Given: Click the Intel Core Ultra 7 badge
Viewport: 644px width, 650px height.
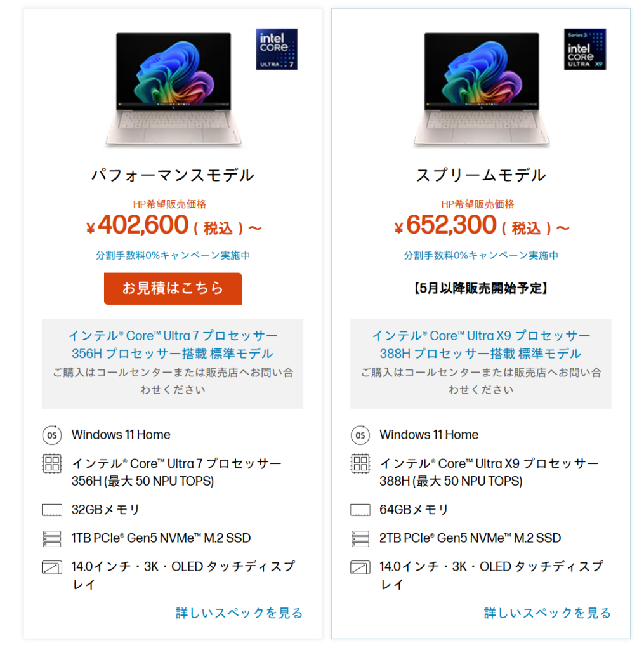Looking at the screenshot, I should [x=277, y=49].
